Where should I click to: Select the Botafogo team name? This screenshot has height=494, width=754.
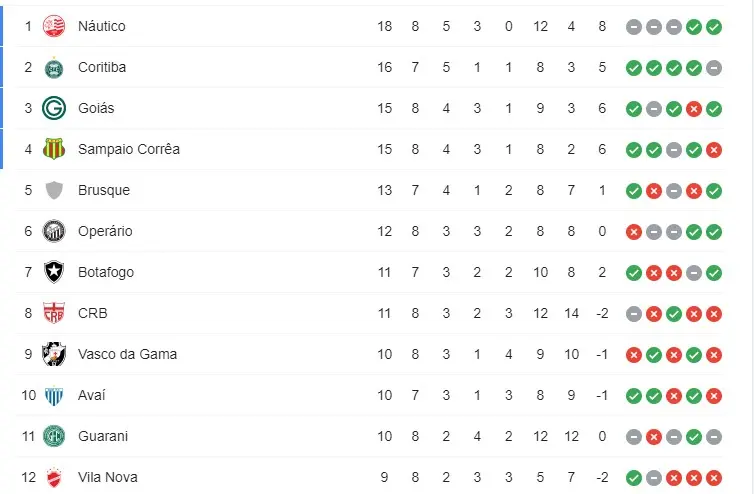pos(106,272)
